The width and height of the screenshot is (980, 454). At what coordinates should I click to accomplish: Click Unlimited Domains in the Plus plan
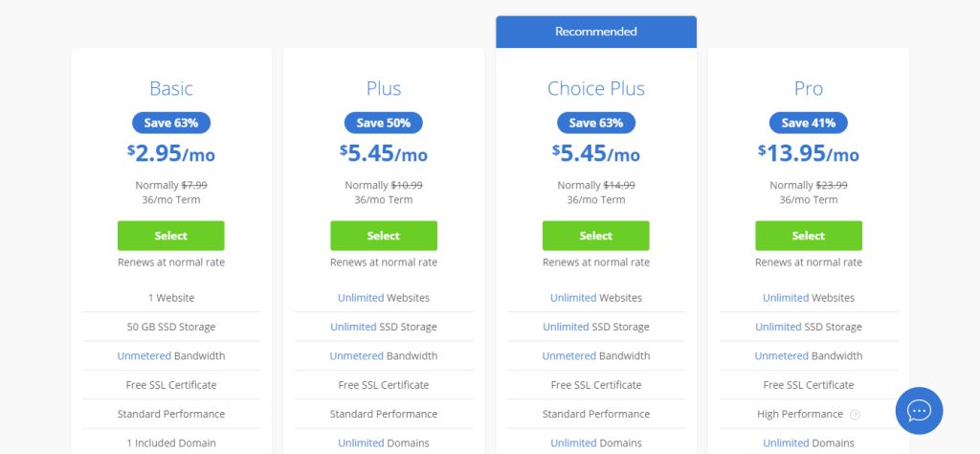(x=361, y=443)
